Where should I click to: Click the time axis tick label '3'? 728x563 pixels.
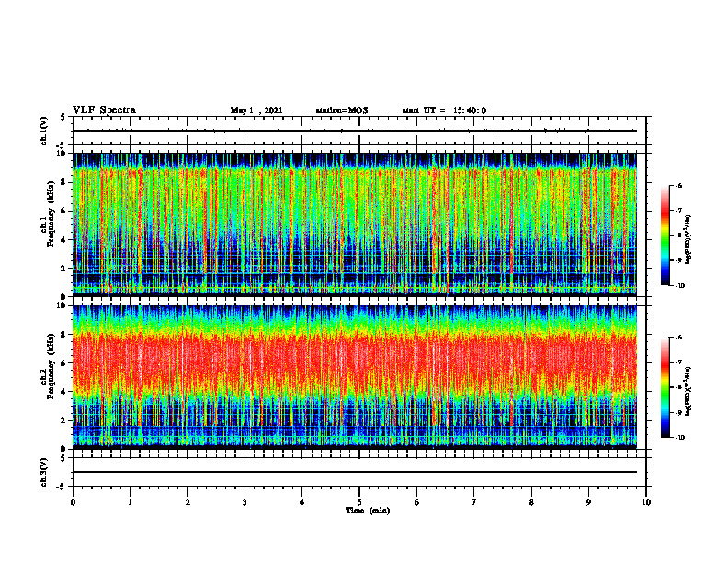pos(245,502)
